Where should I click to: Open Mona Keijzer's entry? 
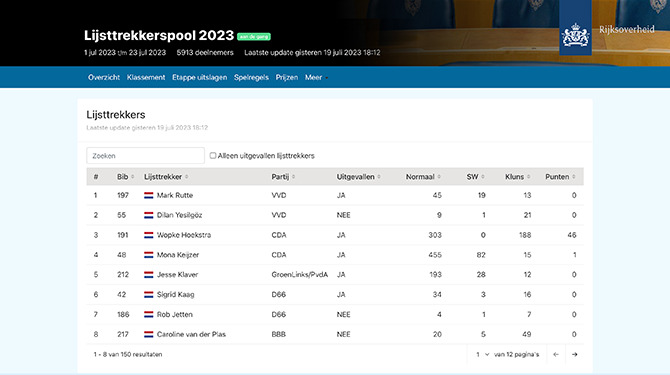178,255
